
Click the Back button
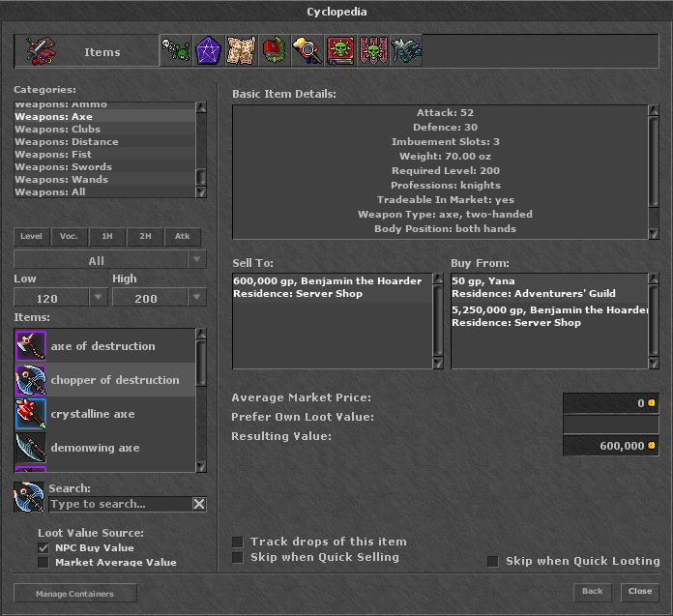(x=593, y=592)
